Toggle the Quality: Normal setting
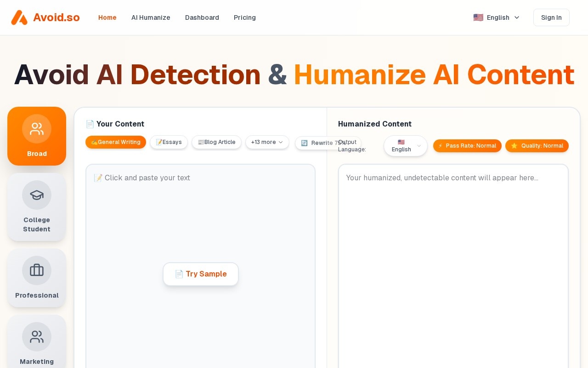Screen dimensions: 588x368 (537, 146)
